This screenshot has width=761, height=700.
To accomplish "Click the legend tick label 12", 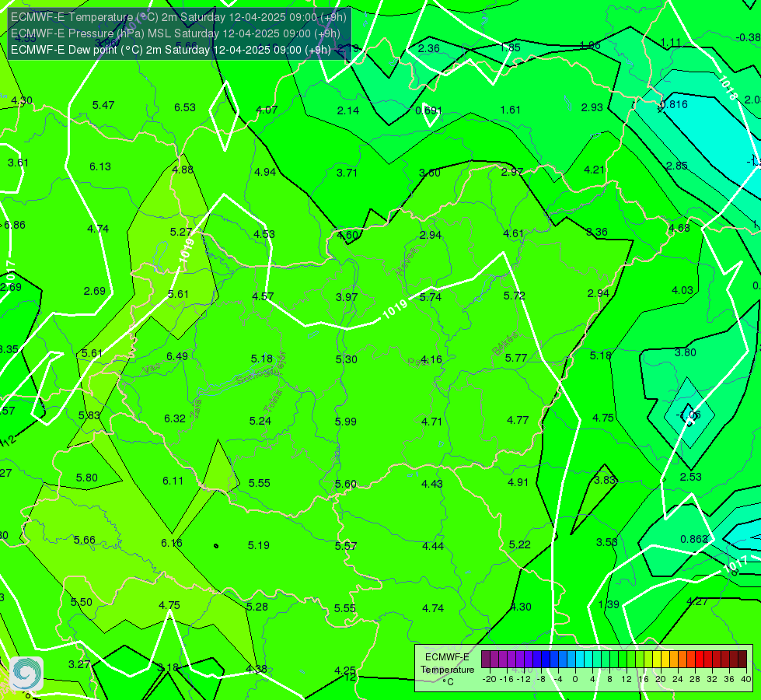I will coord(627,679).
